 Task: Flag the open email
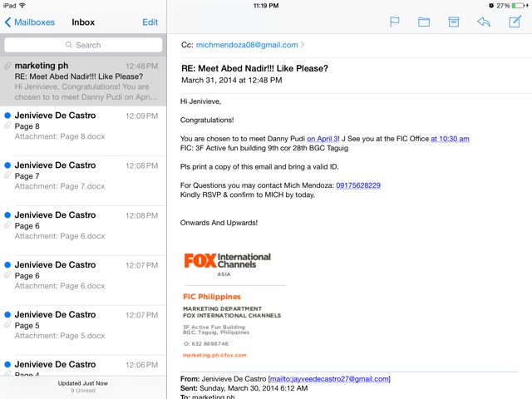pos(394,22)
